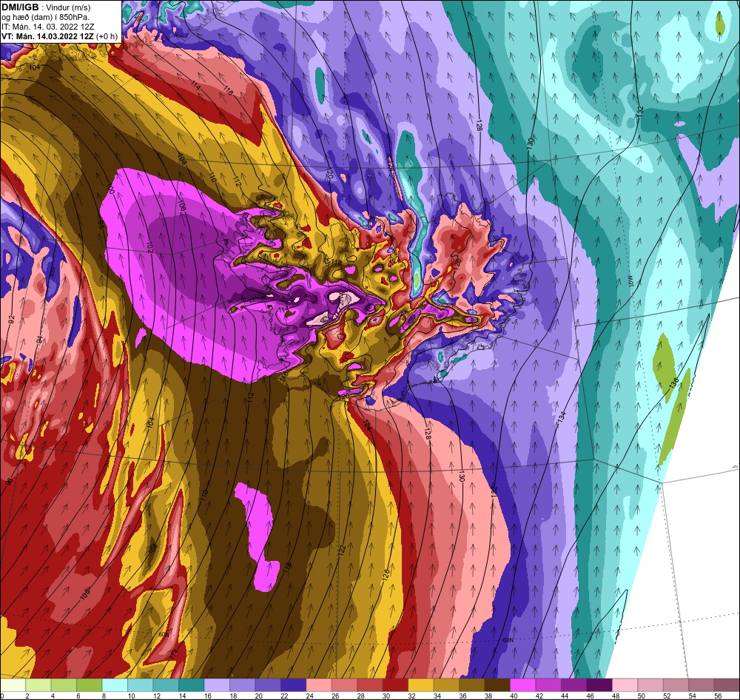Click the '92' contour label at left edge
The height and width of the screenshot is (700, 740).
pos(11,321)
